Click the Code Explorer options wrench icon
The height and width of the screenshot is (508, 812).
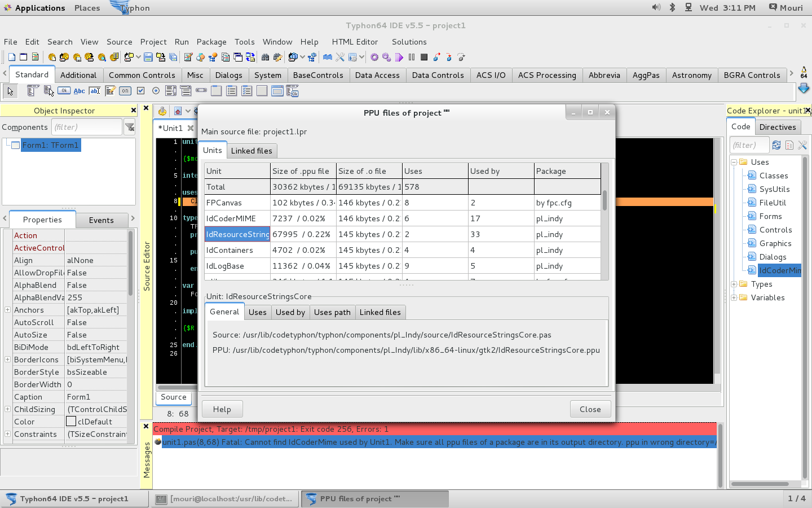(x=802, y=145)
